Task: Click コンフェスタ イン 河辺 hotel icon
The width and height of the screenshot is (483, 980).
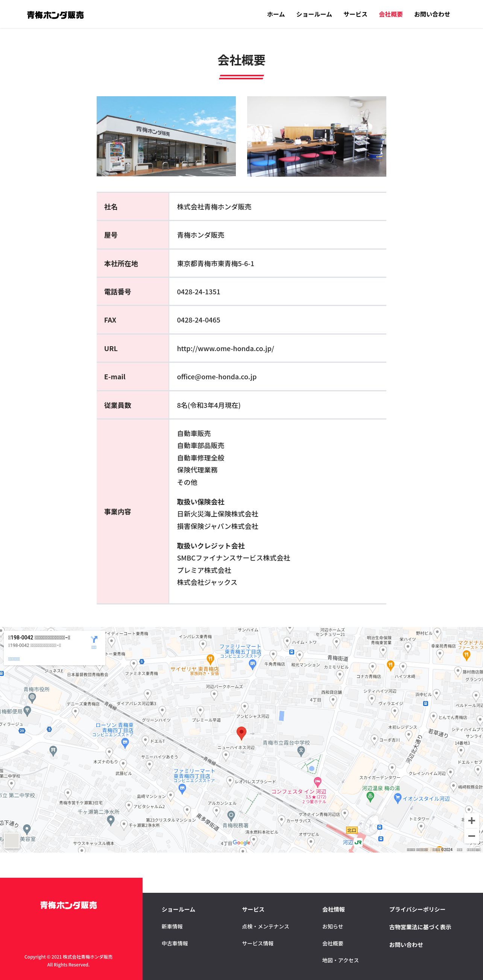Action: tap(317, 782)
